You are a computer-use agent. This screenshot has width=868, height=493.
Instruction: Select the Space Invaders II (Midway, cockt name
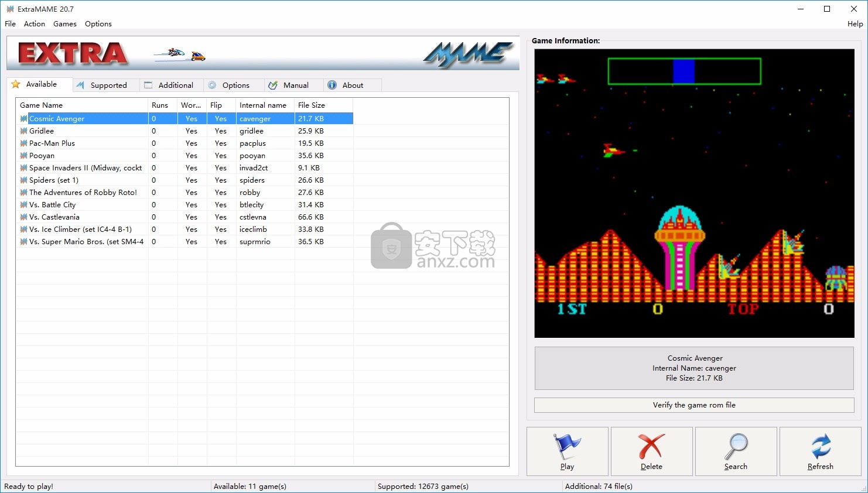coord(86,168)
